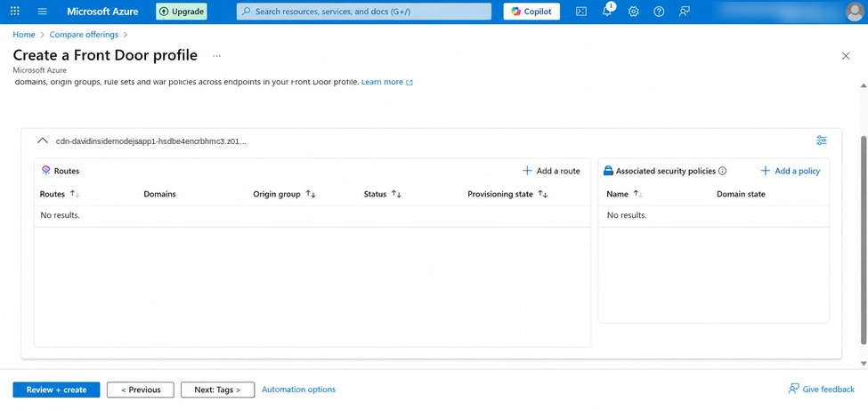Image resolution: width=868 pixels, height=410 pixels.
Task: Click the scroll up arrow
Action: [x=864, y=85]
